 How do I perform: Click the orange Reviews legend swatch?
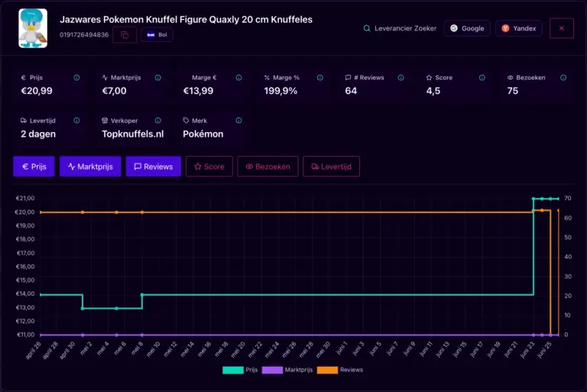pyautogui.click(x=327, y=370)
